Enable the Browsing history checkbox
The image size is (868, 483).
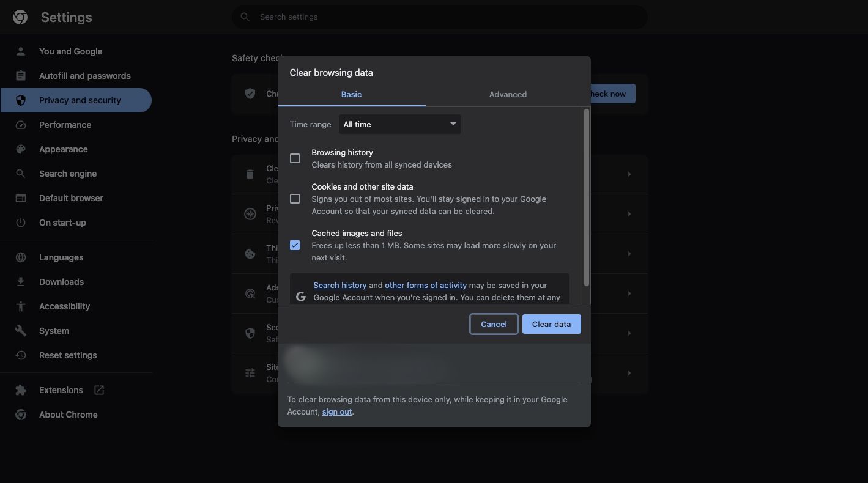[295, 158]
